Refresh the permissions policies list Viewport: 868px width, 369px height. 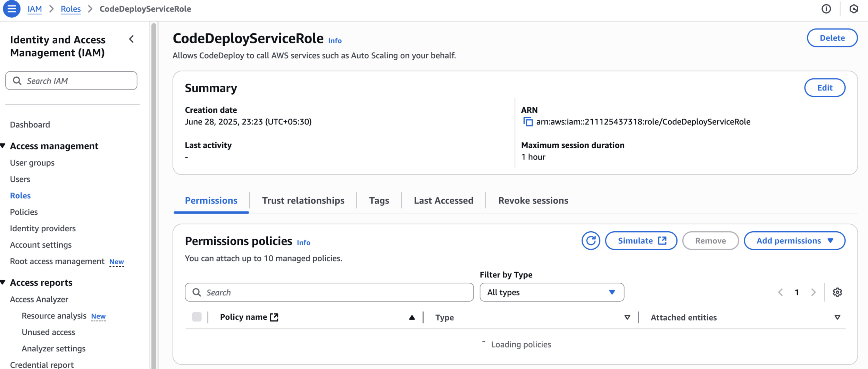[591, 241]
